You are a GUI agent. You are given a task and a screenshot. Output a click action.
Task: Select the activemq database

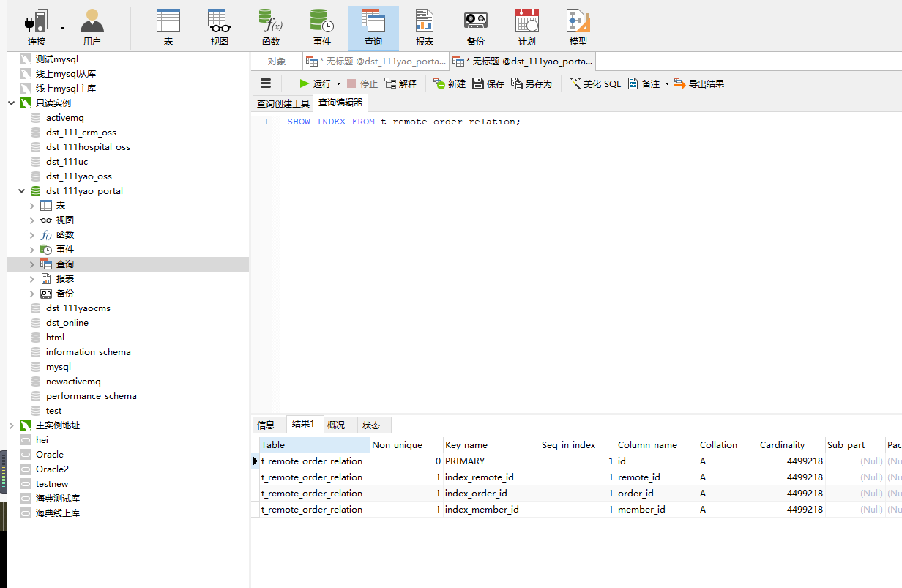(65, 118)
